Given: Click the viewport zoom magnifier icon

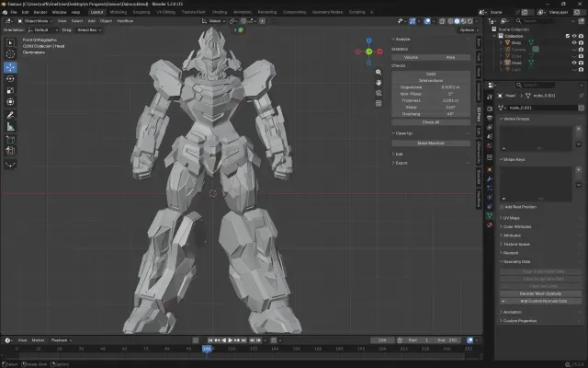Looking at the screenshot, I should 379,72.
